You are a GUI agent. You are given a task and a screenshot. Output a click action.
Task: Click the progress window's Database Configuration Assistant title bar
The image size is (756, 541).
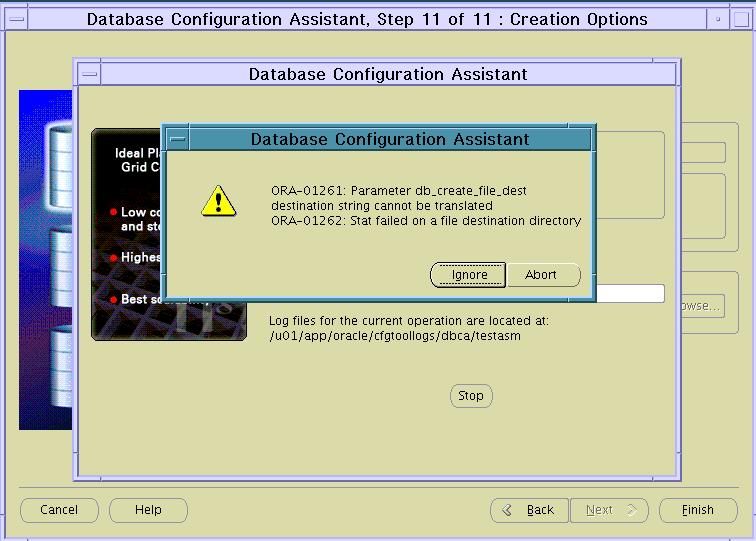[x=388, y=75]
